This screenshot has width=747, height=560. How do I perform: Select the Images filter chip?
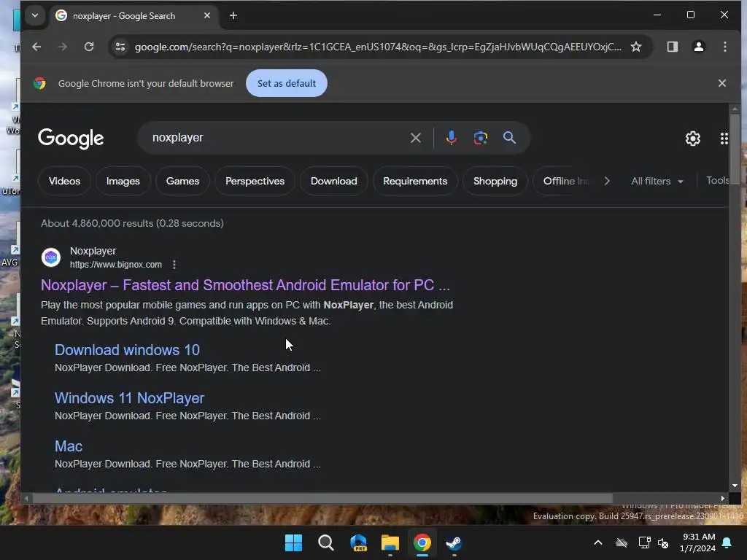[123, 181]
